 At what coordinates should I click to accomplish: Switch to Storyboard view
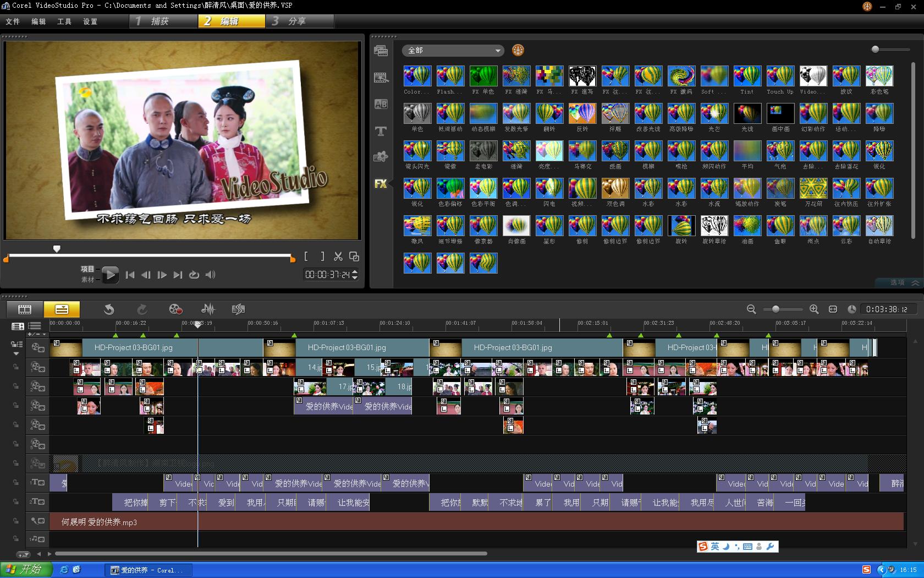25,309
